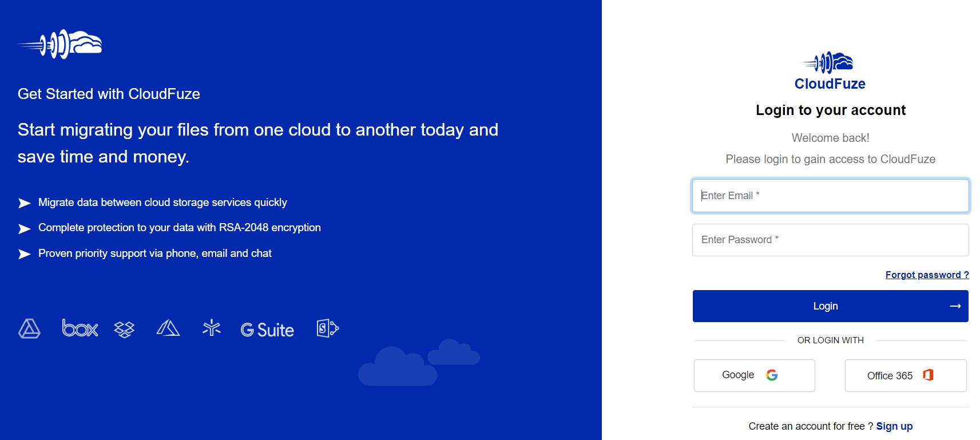Click the Google Drive icon

click(30, 329)
